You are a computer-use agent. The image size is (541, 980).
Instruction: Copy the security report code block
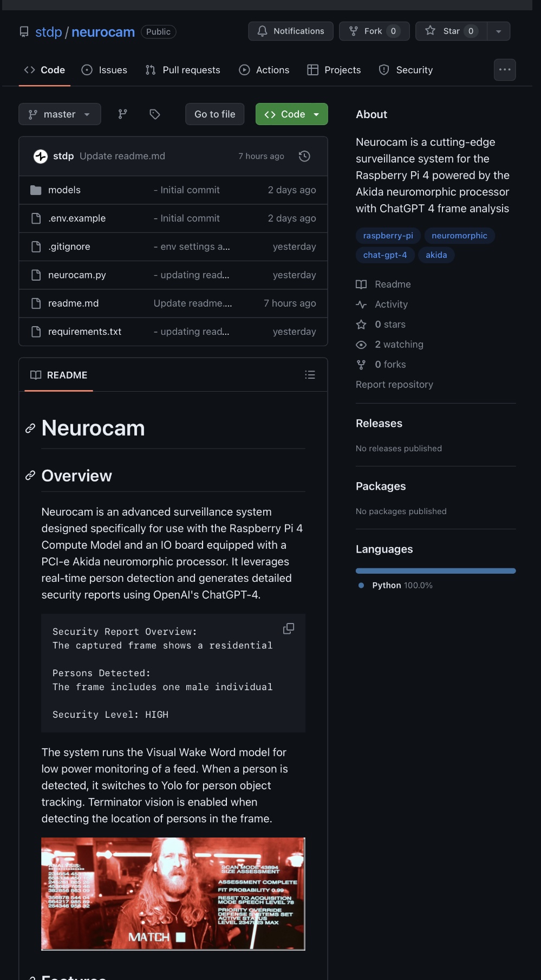289,628
